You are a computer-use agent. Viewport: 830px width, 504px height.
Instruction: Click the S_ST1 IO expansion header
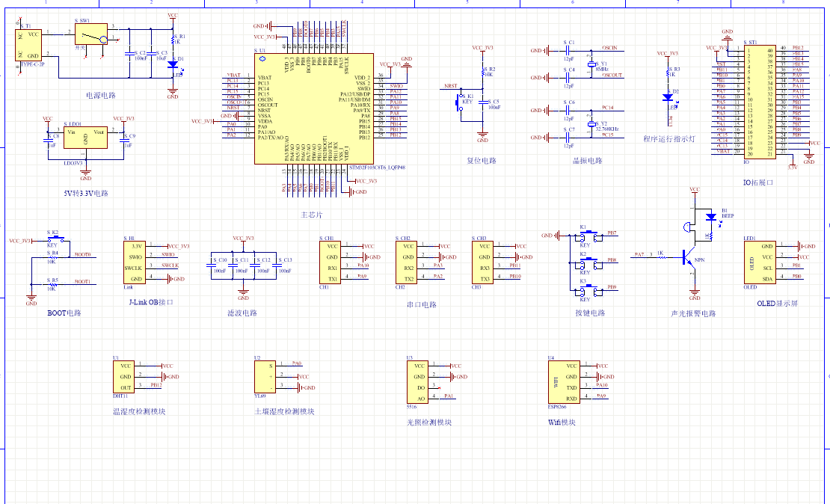point(761,101)
